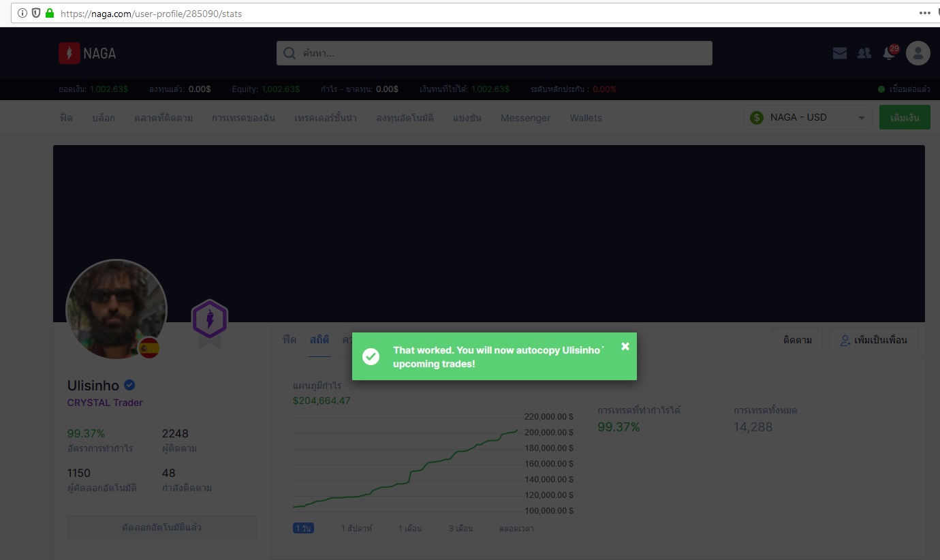Select the ตลอดเวลา chart range
Image resolution: width=940 pixels, height=560 pixels.
coord(516,528)
